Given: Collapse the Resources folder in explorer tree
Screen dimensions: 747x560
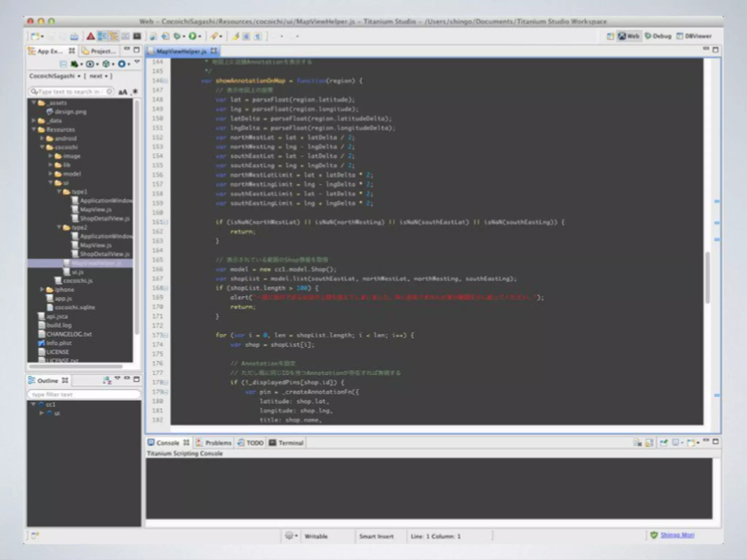Looking at the screenshot, I should pos(34,129).
